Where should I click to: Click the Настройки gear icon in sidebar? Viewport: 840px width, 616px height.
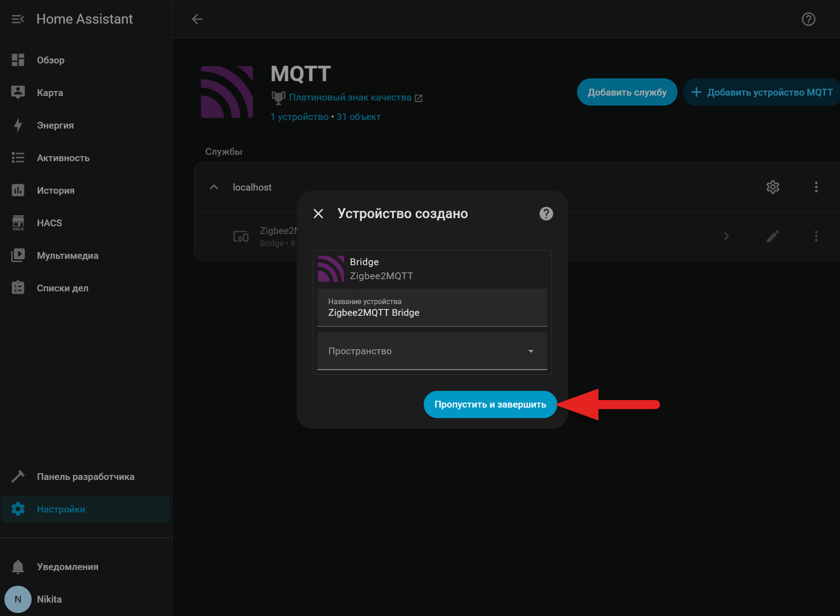[18, 509]
